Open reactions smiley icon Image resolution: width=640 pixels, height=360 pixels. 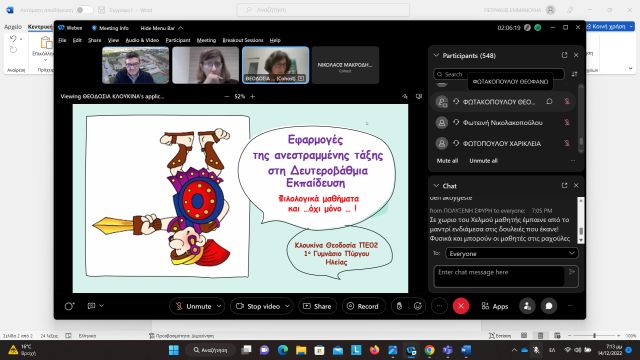tap(418, 306)
